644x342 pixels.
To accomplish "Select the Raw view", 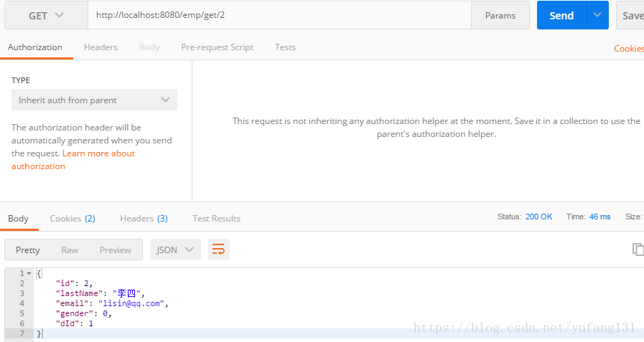I will tap(70, 250).
